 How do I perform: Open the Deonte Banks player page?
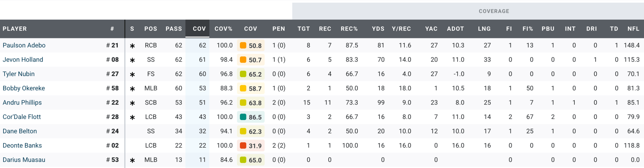click(x=22, y=145)
